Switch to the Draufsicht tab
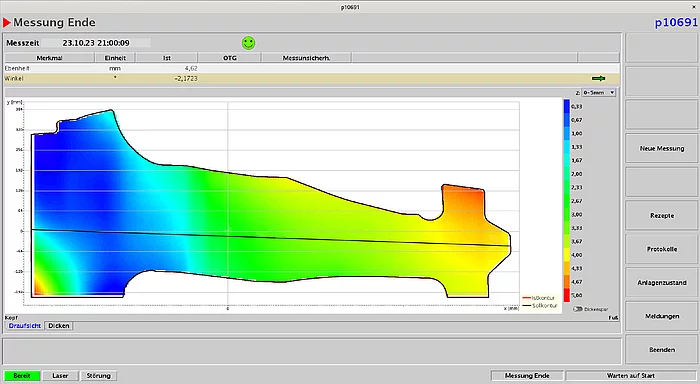700x384 pixels. click(25, 326)
